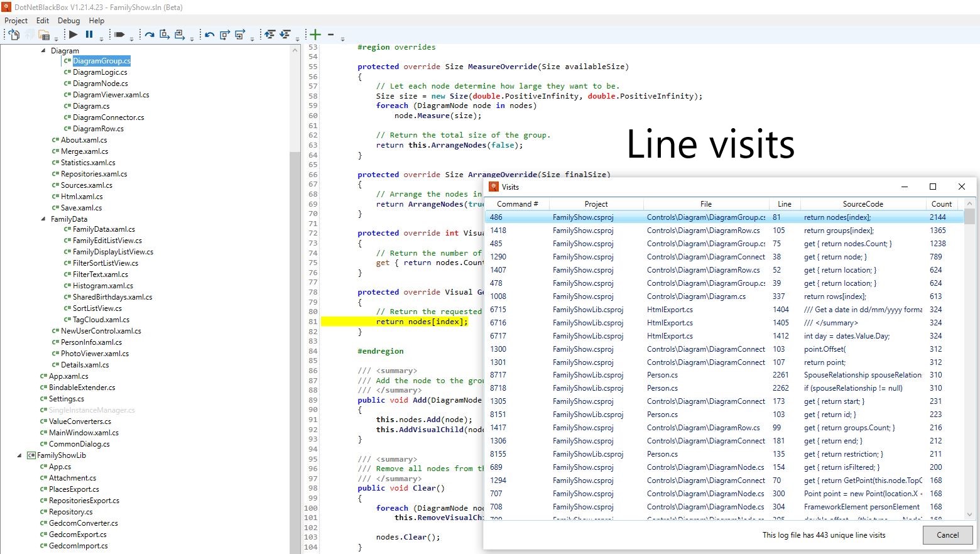
Task: Select Visits row with count 789
Action: click(724, 257)
